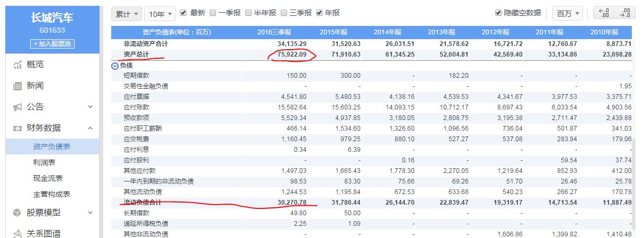Expand the 公告 chevron in sidebar
This screenshot has height=238, width=644.
pos(90,107)
